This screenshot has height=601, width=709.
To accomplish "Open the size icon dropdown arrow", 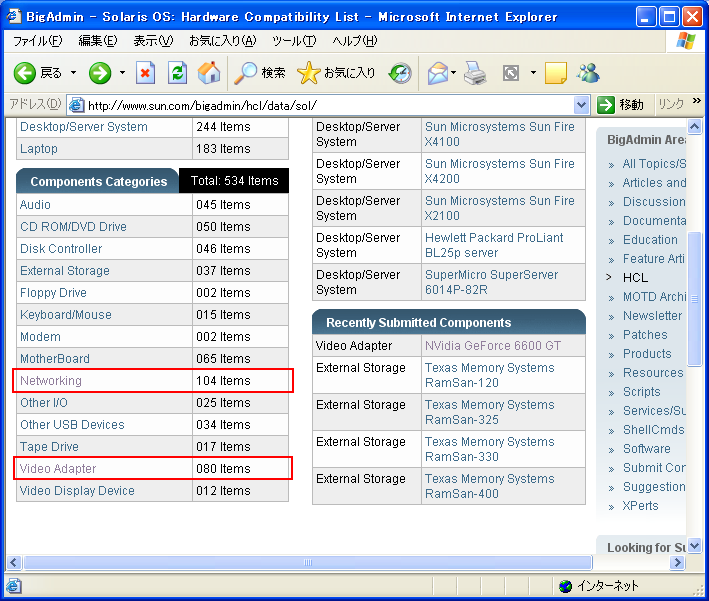I will (534, 73).
